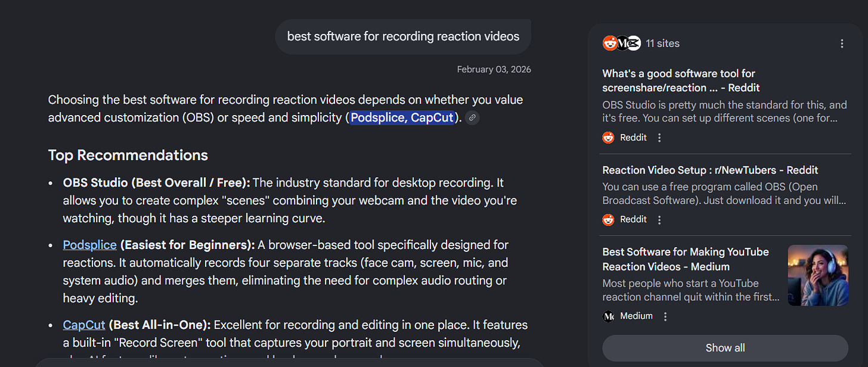Screen dimensions: 868x367
Task: Click the link icon after CapCut
Action: click(x=472, y=118)
